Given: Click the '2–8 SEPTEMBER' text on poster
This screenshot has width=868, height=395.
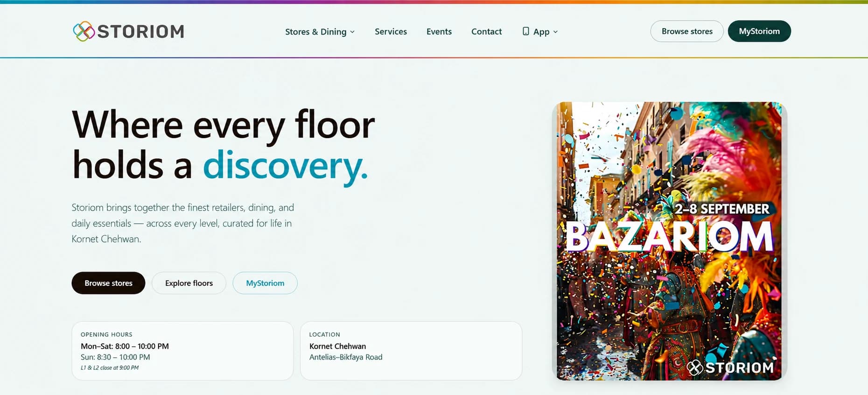Looking at the screenshot, I should click(x=722, y=209).
